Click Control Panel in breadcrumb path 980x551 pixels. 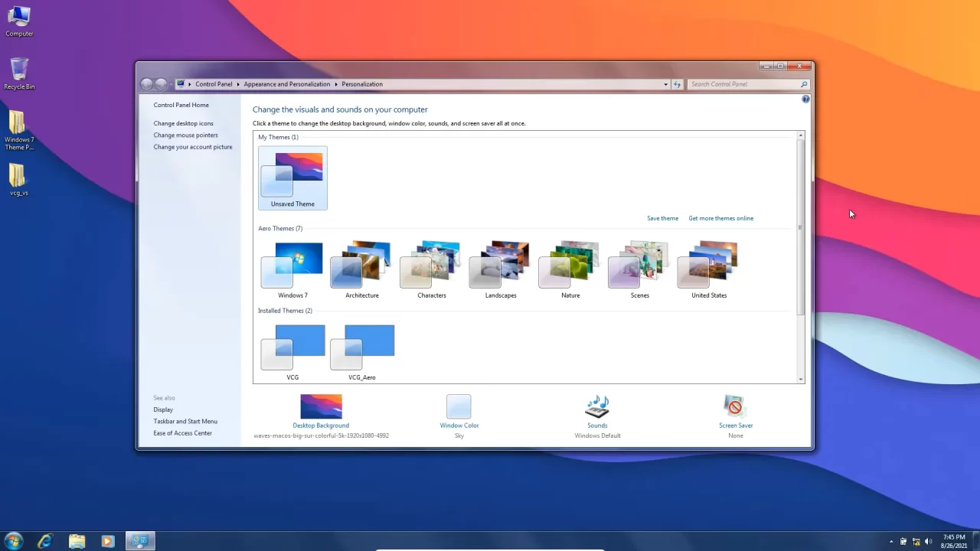214,84
